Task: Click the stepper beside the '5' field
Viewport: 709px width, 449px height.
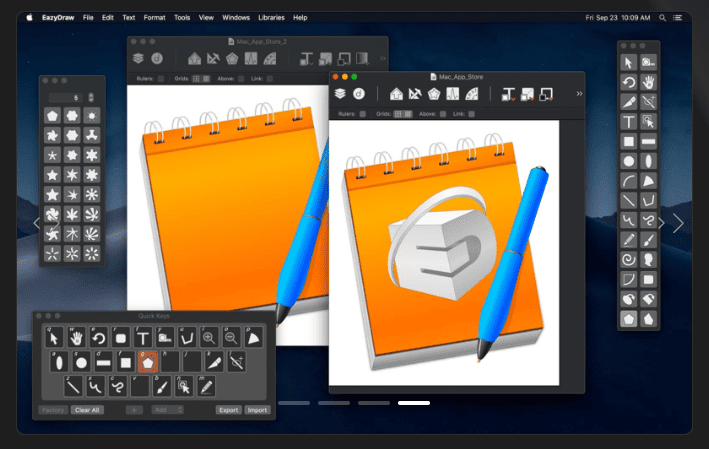Action: point(91,97)
